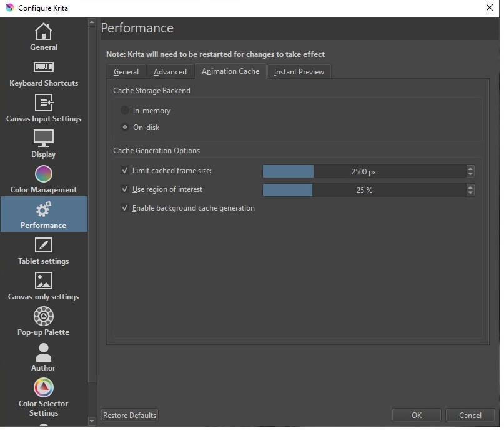Toggle Enable background cache generation

[x=125, y=208]
